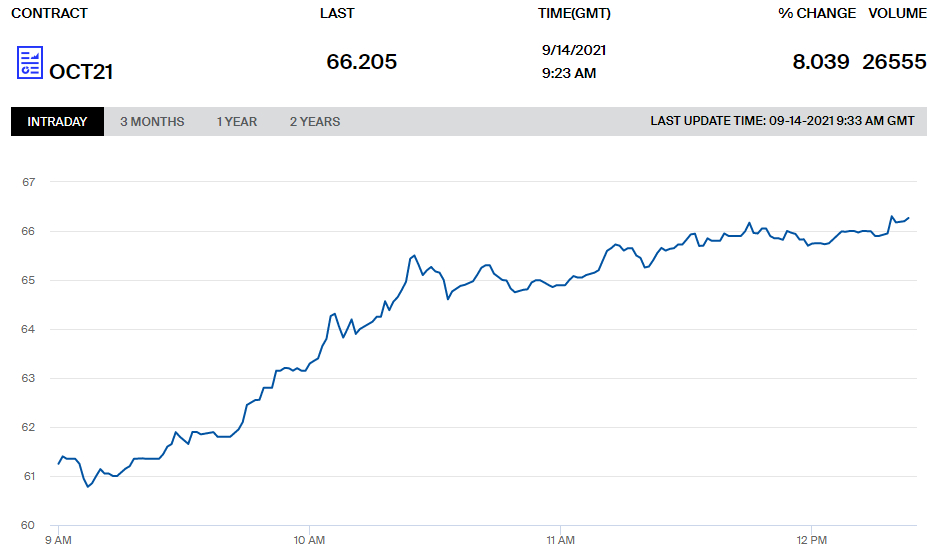Click the 11 AM x-axis label
Image resolution: width=938 pixels, height=549 pixels.
pyautogui.click(x=561, y=540)
